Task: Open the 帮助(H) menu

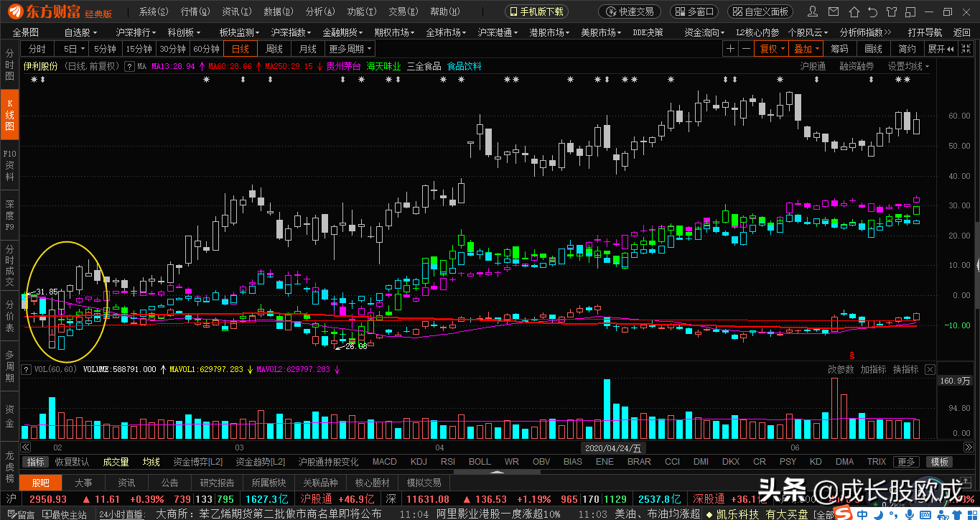Action: (444, 11)
